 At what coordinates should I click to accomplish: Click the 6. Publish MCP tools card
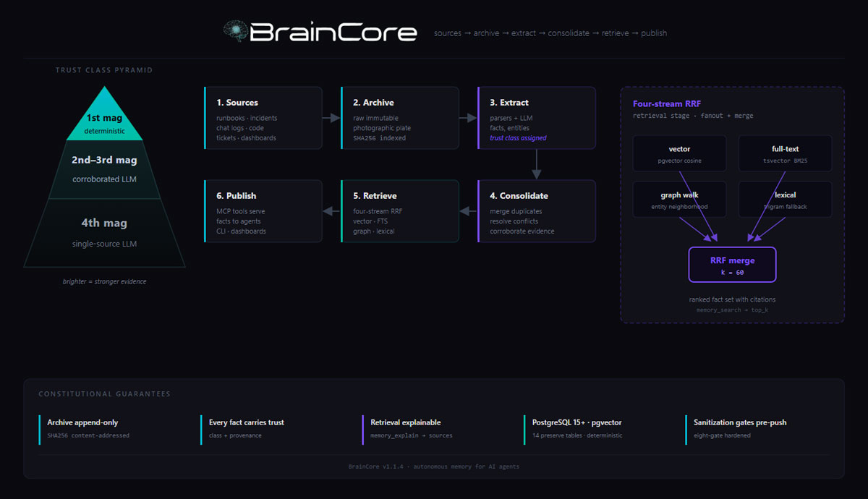263,210
